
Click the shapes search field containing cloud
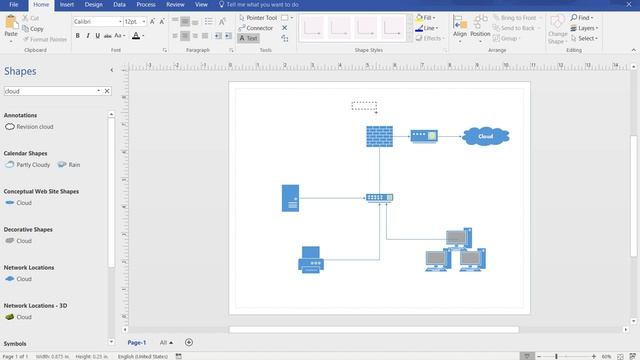pos(50,91)
